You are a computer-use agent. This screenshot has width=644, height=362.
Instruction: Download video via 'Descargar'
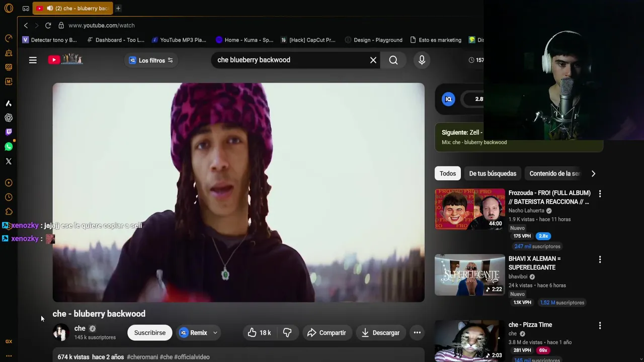coord(380,332)
